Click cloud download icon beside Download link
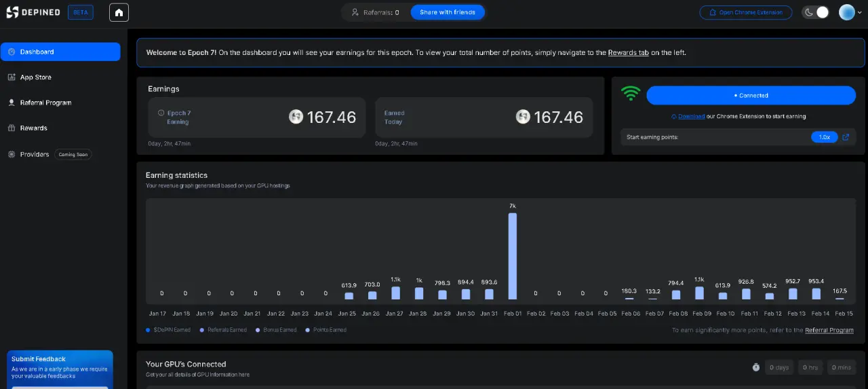This screenshot has width=868, height=389. tap(674, 116)
